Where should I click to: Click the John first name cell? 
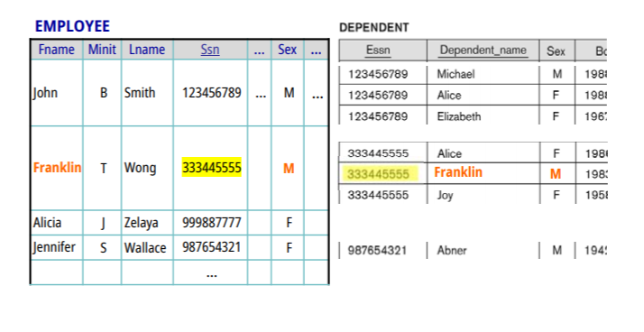(x=45, y=93)
